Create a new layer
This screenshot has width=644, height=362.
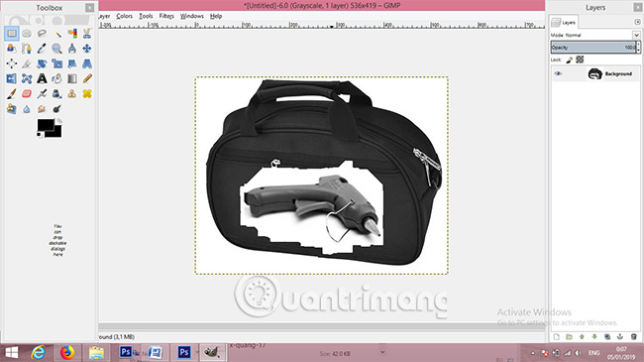point(556,337)
